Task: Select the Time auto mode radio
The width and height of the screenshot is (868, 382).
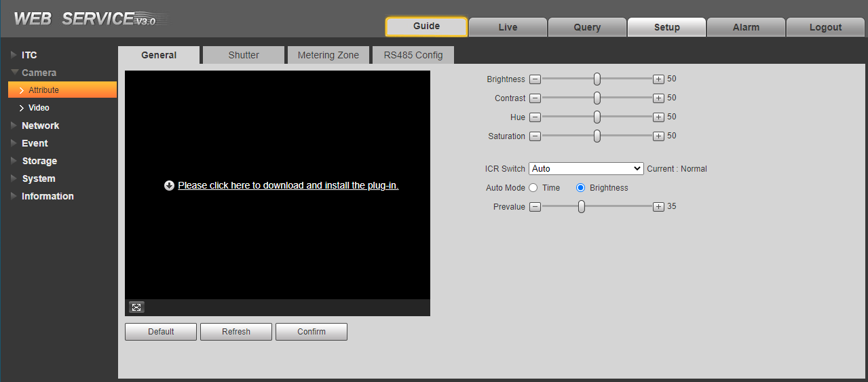Action: click(533, 188)
